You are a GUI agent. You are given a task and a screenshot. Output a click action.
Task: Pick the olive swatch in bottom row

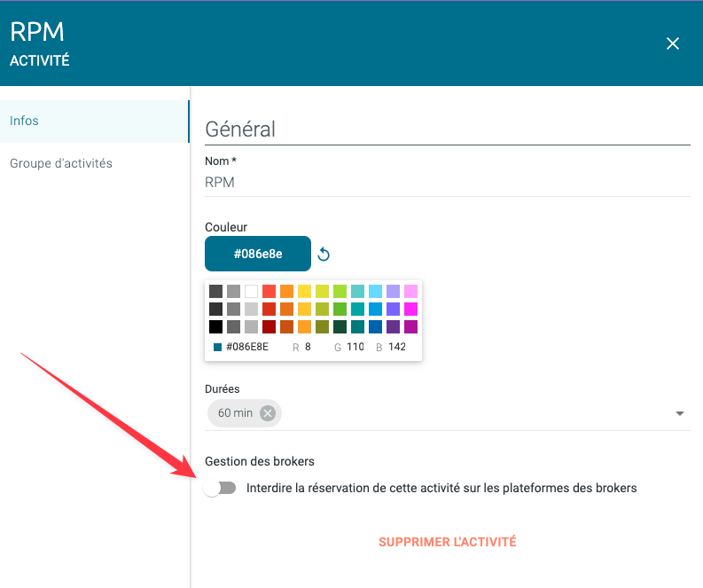point(322,326)
